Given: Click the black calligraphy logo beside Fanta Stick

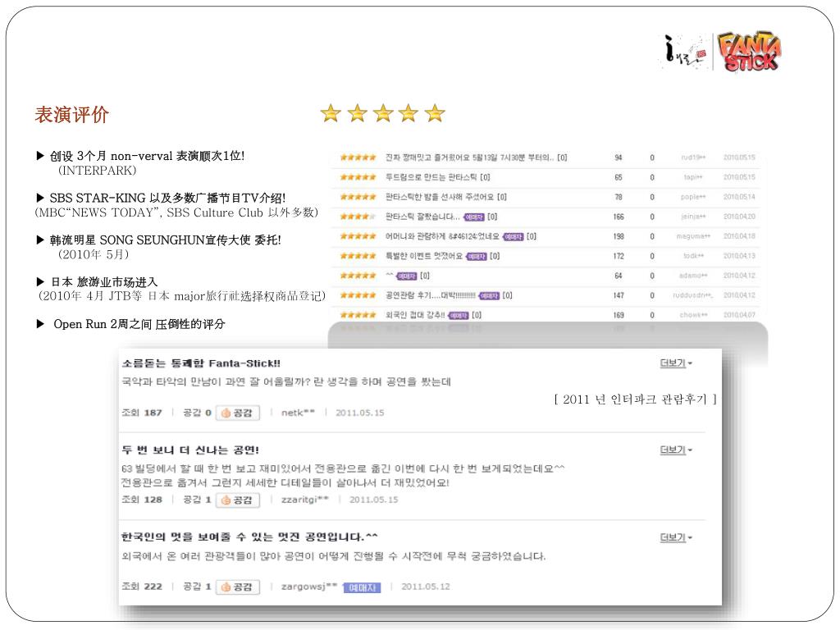Looking at the screenshot, I should [x=685, y=52].
